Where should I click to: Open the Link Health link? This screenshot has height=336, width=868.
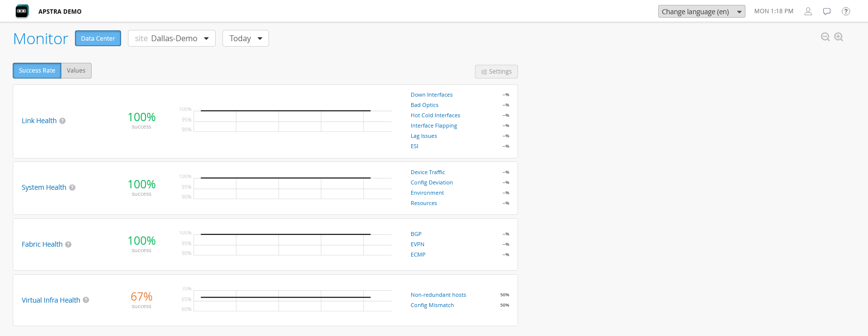point(39,121)
